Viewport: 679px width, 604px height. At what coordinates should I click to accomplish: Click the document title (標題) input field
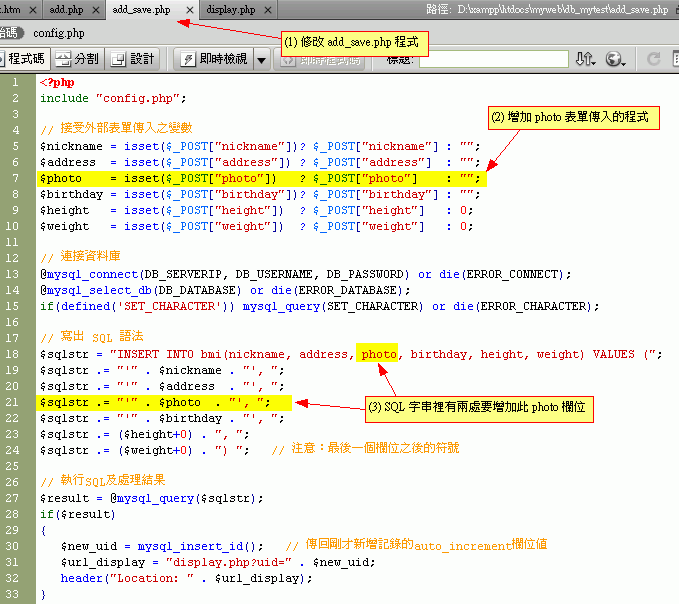(494, 59)
